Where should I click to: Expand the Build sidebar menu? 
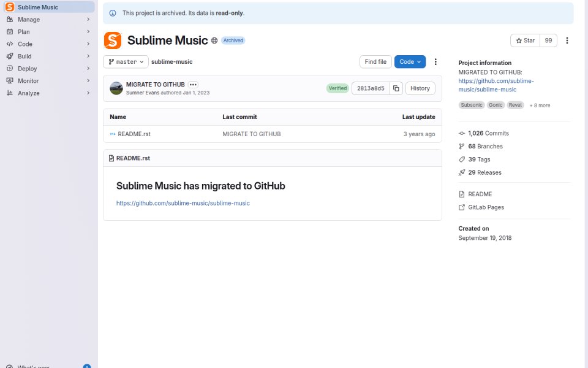[49, 56]
